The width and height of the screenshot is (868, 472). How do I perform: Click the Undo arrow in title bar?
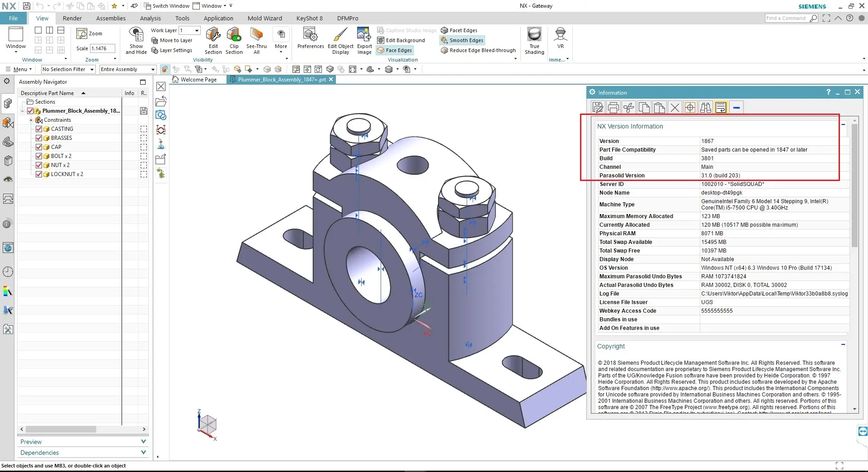(40, 6)
